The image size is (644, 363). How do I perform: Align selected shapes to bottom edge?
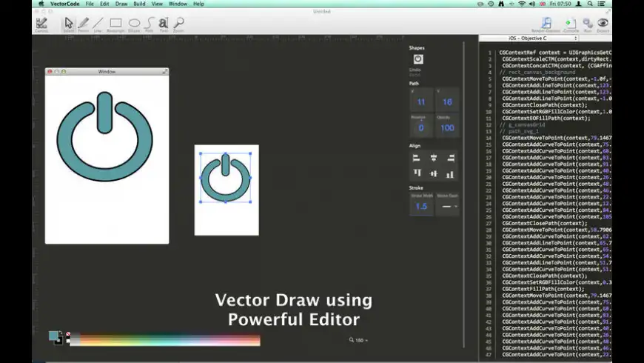click(x=450, y=174)
